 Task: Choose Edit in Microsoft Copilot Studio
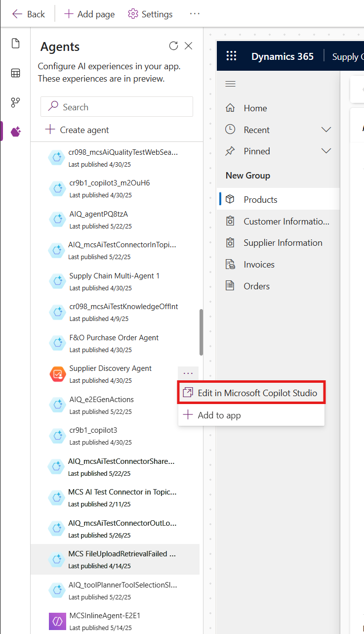click(x=251, y=393)
